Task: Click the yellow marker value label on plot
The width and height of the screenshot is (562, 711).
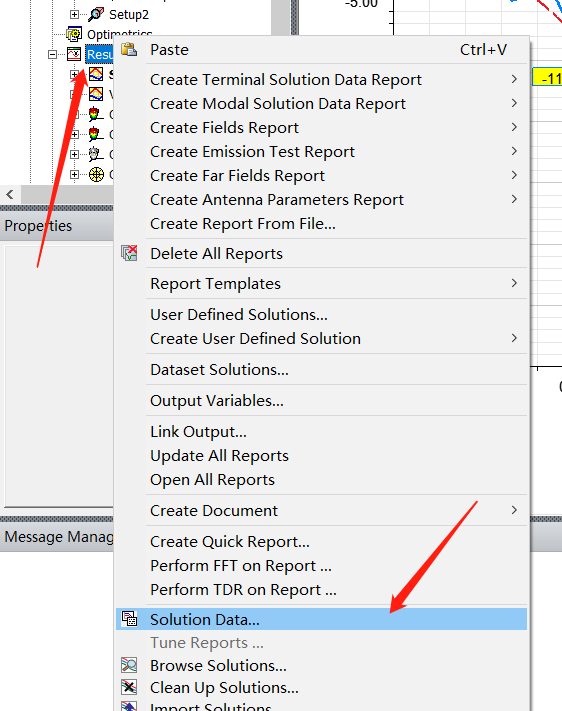Action: (547, 78)
